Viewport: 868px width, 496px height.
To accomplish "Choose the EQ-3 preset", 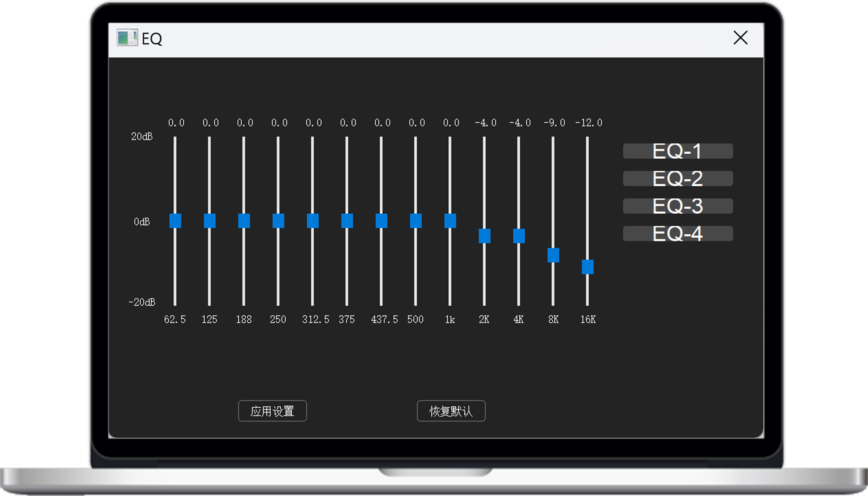I will (678, 206).
